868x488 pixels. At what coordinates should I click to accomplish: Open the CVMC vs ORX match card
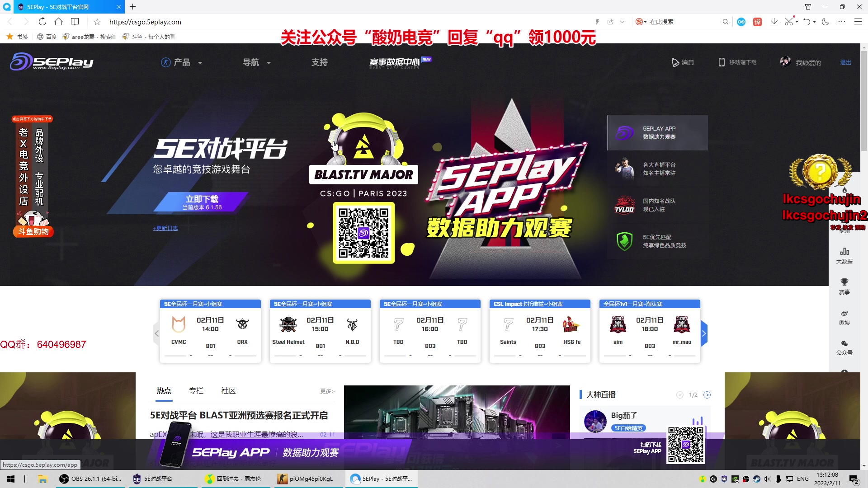tap(210, 331)
